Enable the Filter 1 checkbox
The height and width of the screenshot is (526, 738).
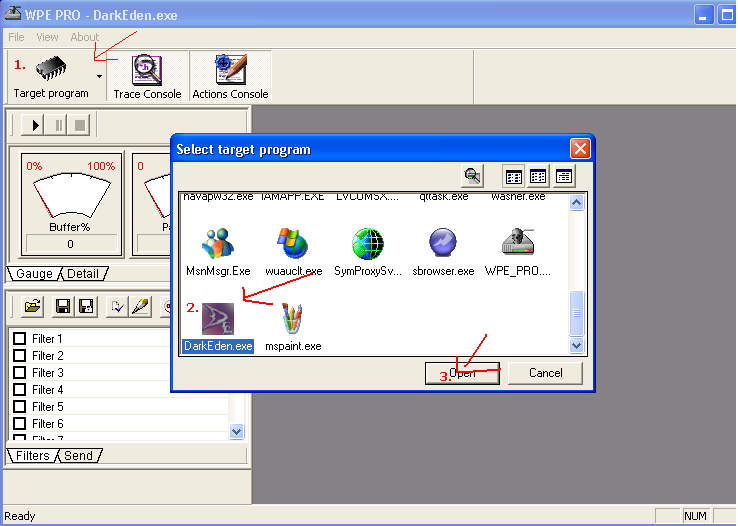click(x=19, y=339)
